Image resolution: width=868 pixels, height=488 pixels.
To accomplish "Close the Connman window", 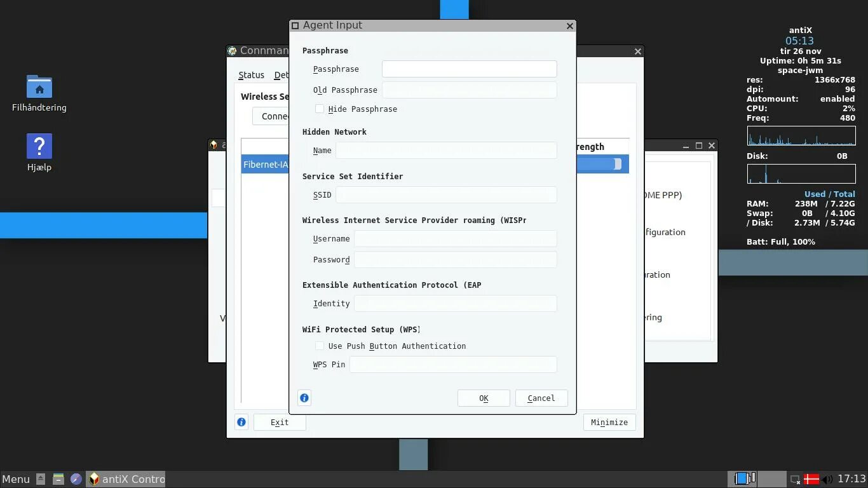I will click(x=637, y=51).
